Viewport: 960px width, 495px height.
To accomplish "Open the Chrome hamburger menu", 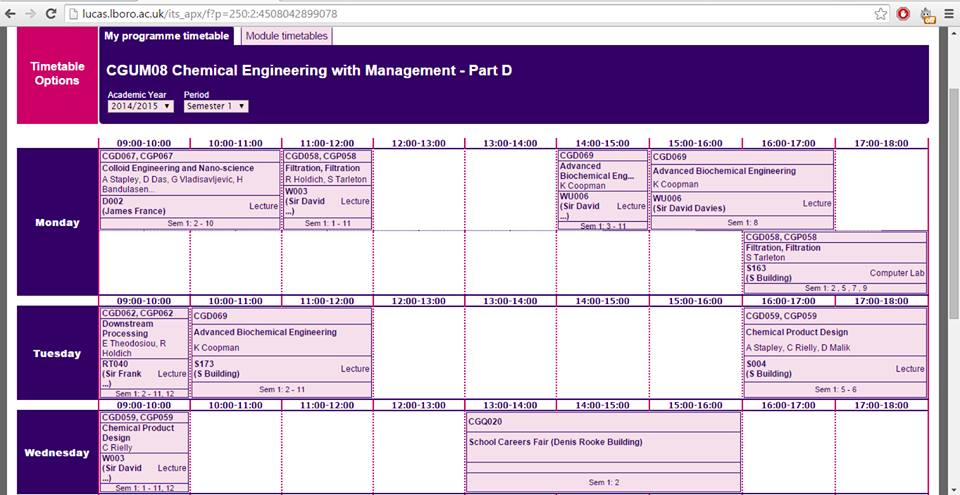I will tap(948, 14).
